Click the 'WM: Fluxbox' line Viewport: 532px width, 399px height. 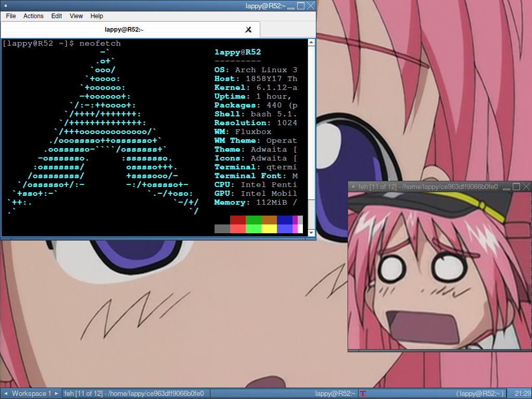coord(243,131)
